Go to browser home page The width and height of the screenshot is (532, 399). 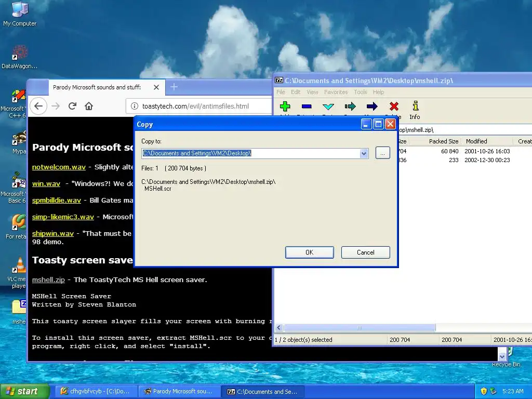(89, 106)
